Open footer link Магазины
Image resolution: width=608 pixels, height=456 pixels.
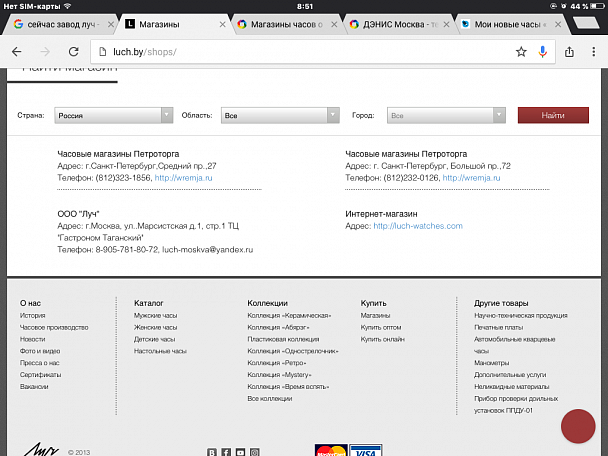(375, 315)
